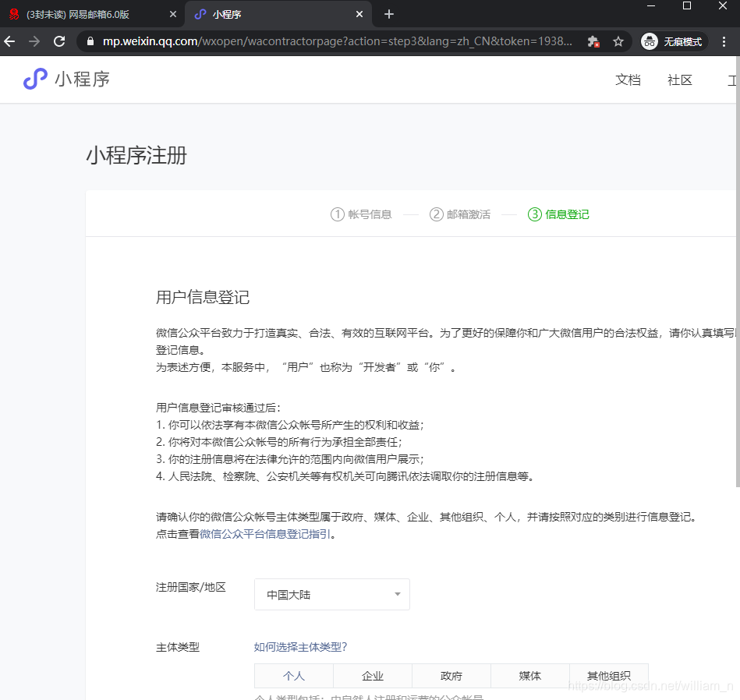
Task: Click the padlock site info icon
Action: (x=90, y=41)
